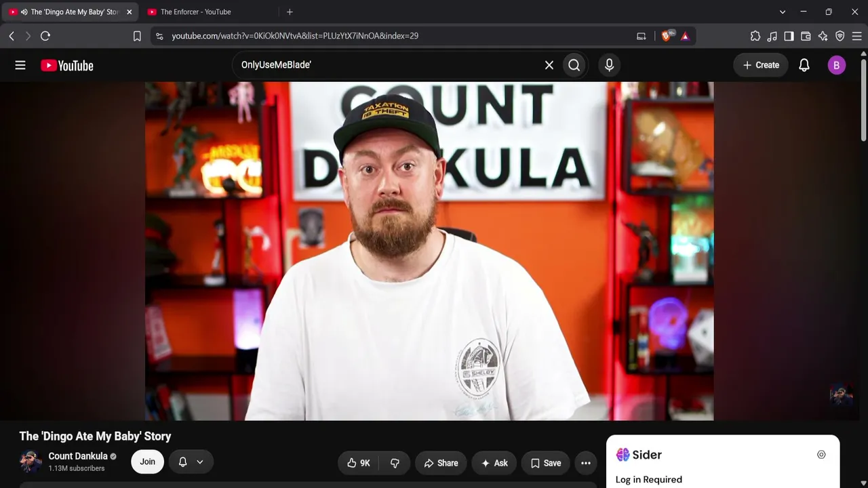Screen dimensions: 868x488
Task: Run search with magnifying glass button
Action: [574, 65]
